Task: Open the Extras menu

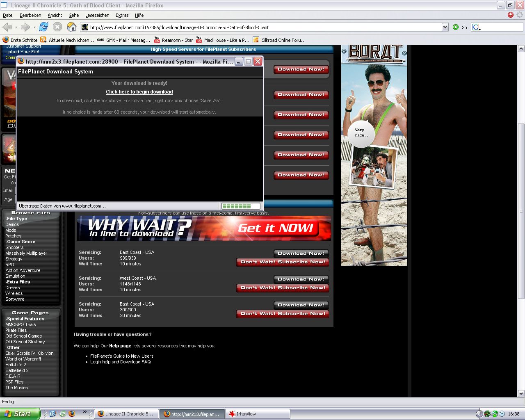Action: (x=122, y=15)
